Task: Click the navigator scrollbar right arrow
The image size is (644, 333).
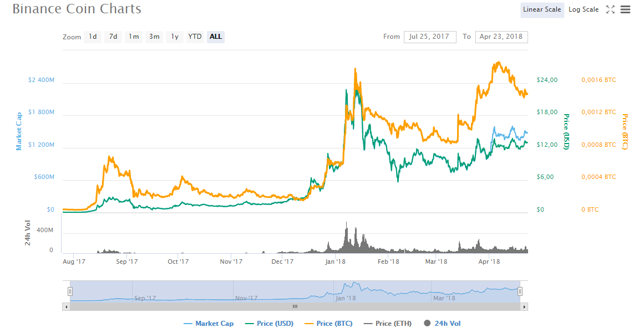Action: click(x=524, y=306)
